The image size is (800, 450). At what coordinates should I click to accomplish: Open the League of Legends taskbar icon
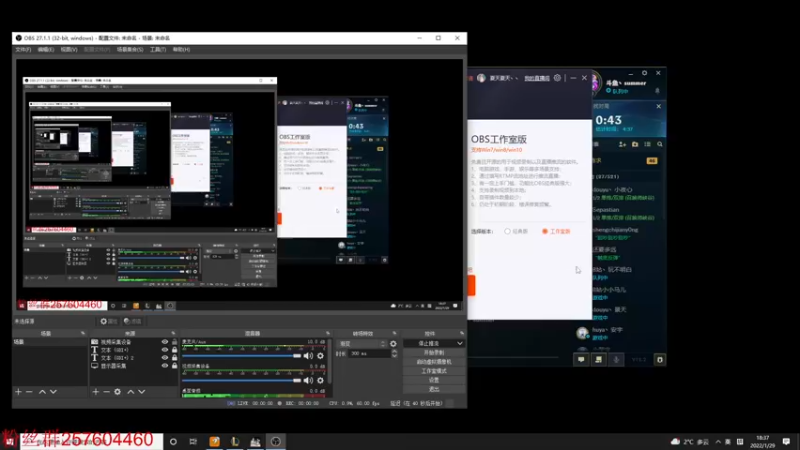[x=235, y=441]
